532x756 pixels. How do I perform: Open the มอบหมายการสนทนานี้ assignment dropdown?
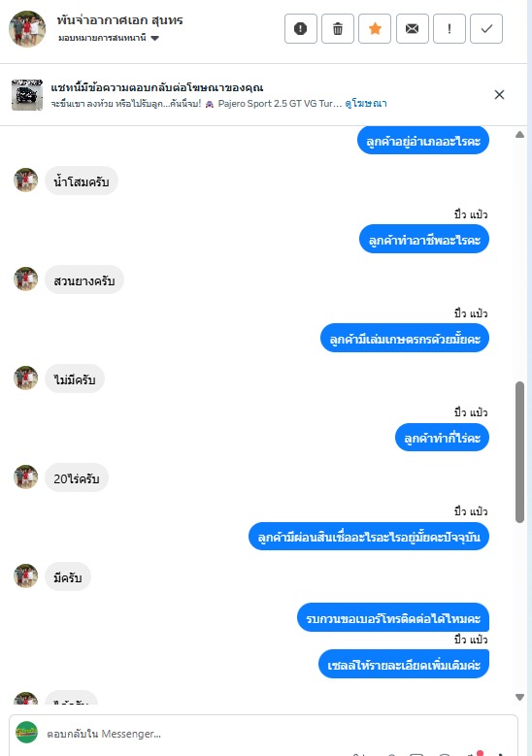(x=109, y=38)
